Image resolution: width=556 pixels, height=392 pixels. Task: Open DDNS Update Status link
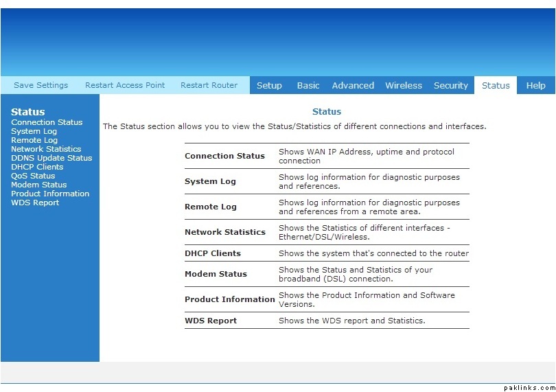51,158
